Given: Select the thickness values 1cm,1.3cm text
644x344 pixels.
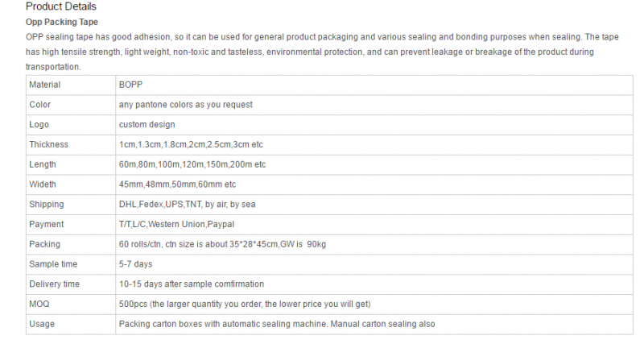Looking at the screenshot, I should 191,145.
